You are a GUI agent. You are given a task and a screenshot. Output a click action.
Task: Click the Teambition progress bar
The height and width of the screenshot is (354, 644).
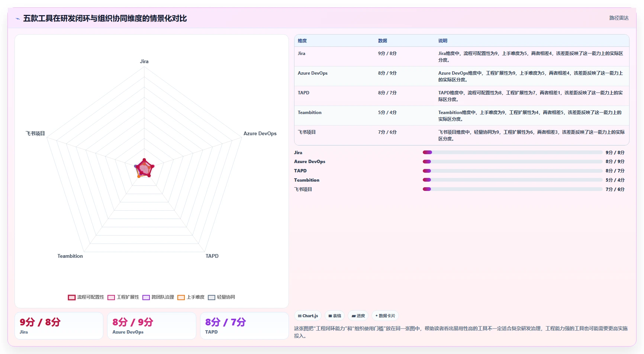512,180
